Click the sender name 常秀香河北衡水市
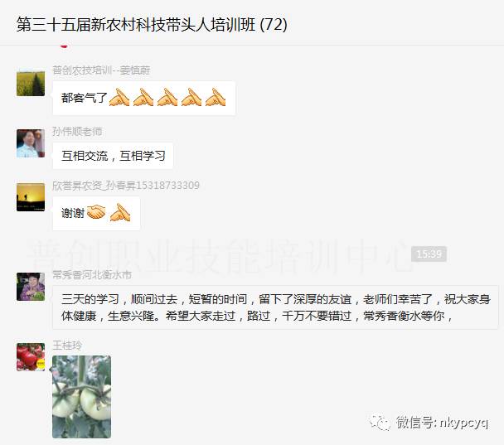 [92, 275]
